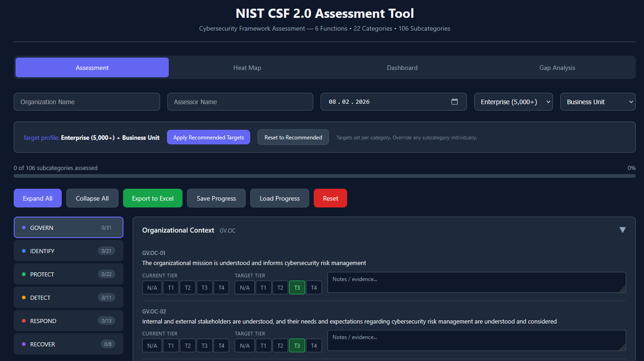
Task: Export assessment to Excel
Action: click(x=153, y=198)
